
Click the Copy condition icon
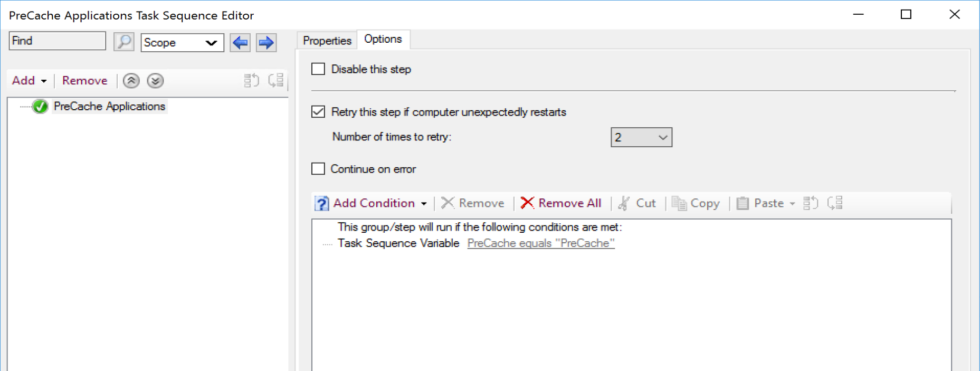pyautogui.click(x=679, y=203)
